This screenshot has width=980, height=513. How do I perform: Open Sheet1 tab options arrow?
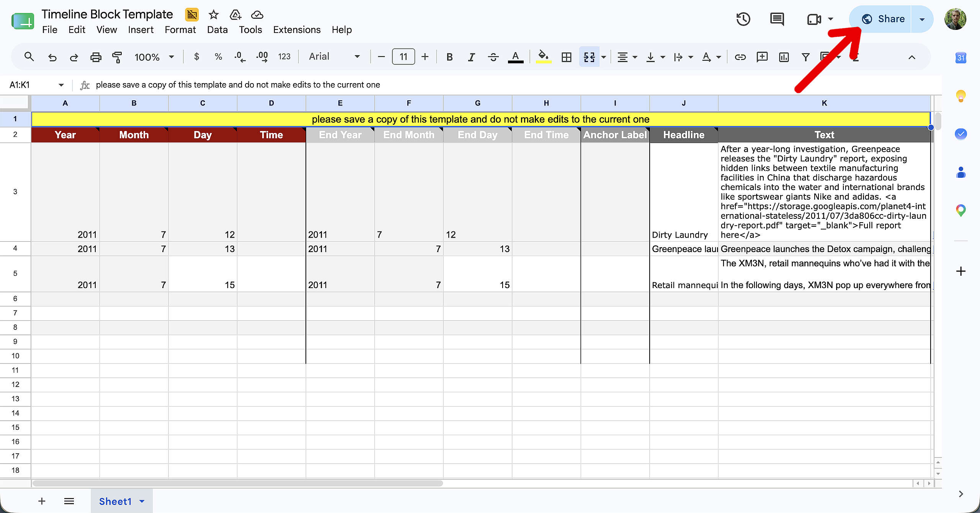click(x=142, y=501)
